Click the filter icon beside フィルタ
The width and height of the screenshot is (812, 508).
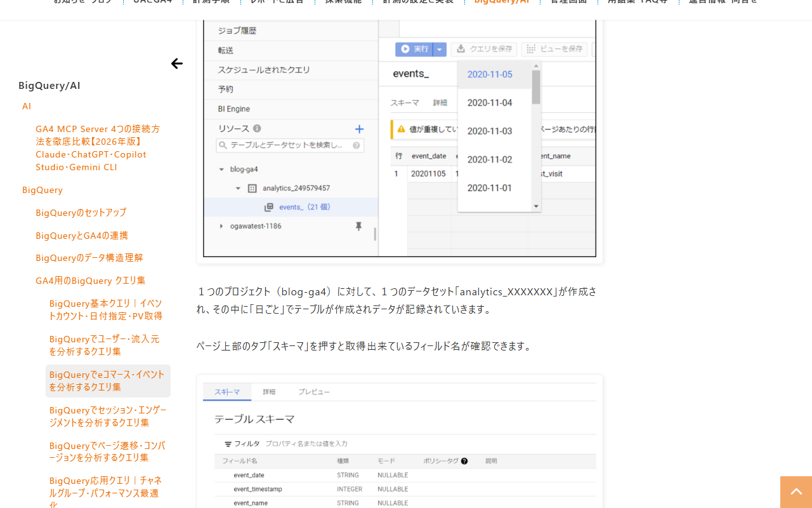tap(228, 444)
